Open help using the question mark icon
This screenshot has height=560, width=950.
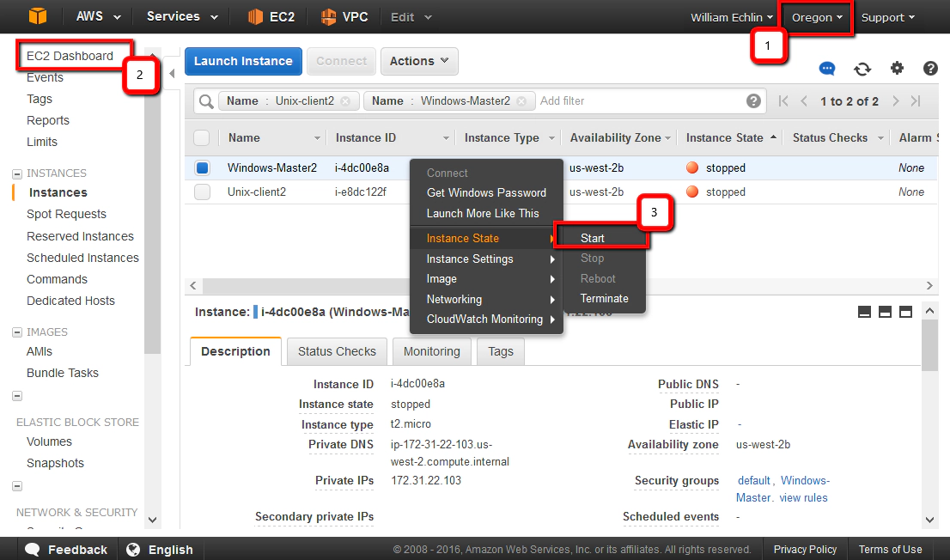click(932, 69)
